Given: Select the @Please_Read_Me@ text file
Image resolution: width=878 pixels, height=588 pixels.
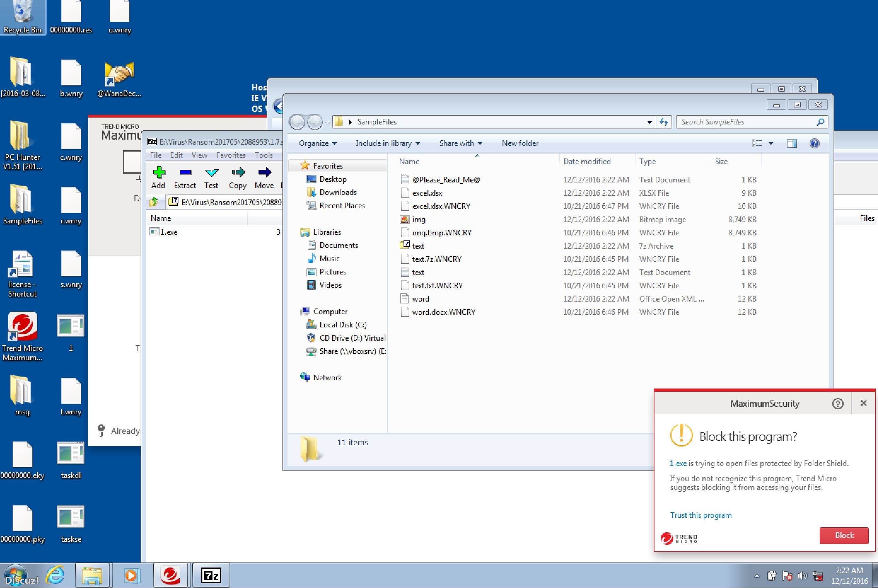Looking at the screenshot, I should pos(446,180).
